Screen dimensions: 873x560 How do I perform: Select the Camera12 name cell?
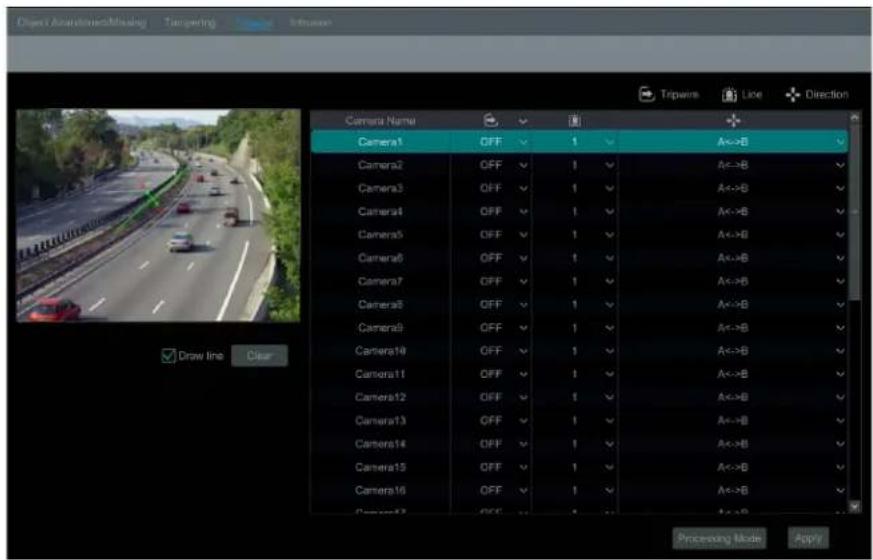[380, 397]
